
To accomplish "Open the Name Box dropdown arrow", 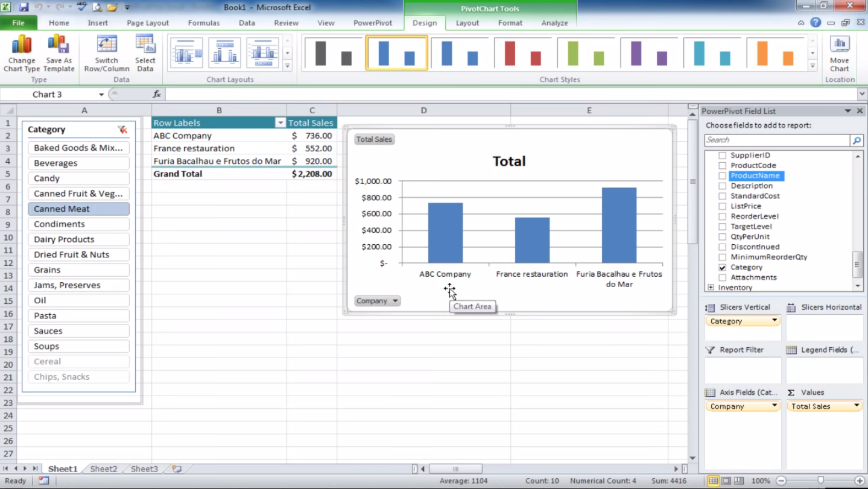I will coord(101,95).
